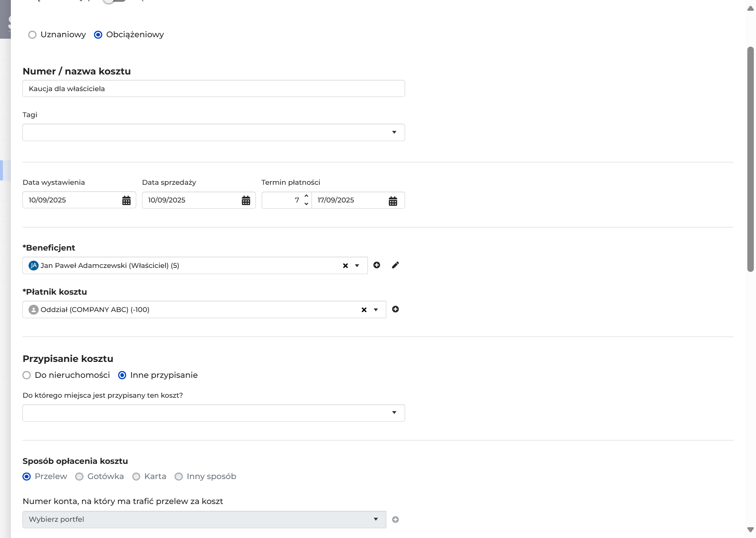Clear the selected Beneficjent with X
Image resolution: width=756 pixels, height=538 pixels.
[x=345, y=266]
